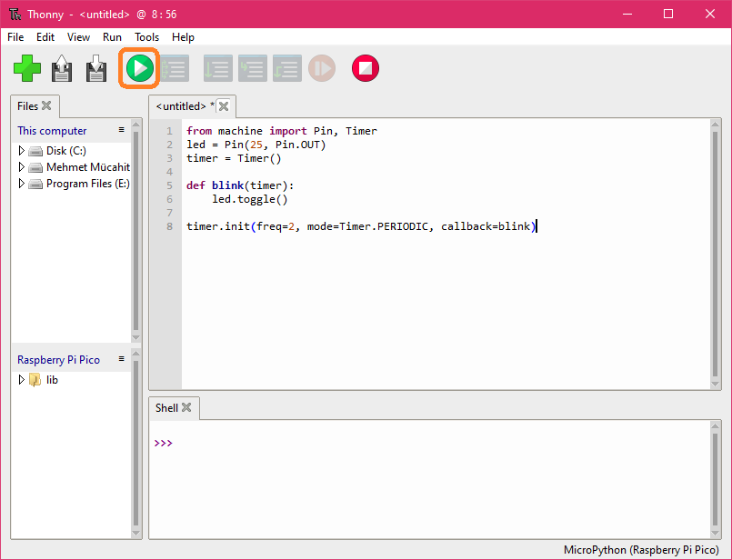The width and height of the screenshot is (732, 560).
Task: Select the Disk (C:) tree item
Action: 65,151
